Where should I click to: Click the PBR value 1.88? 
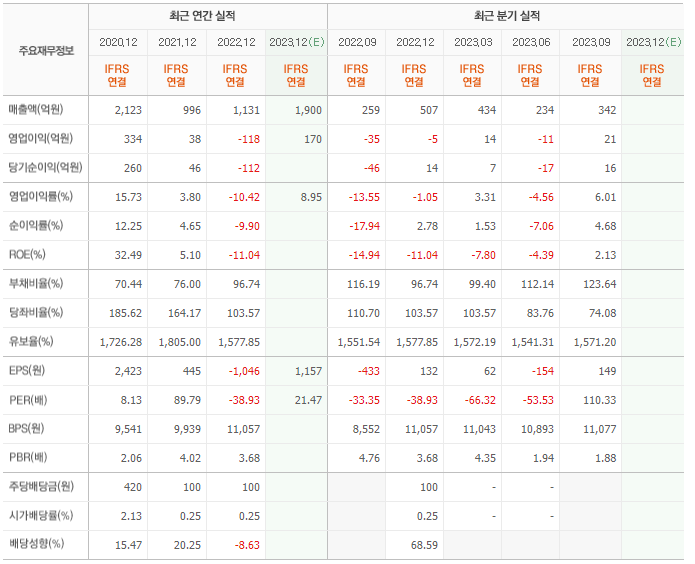605,458
